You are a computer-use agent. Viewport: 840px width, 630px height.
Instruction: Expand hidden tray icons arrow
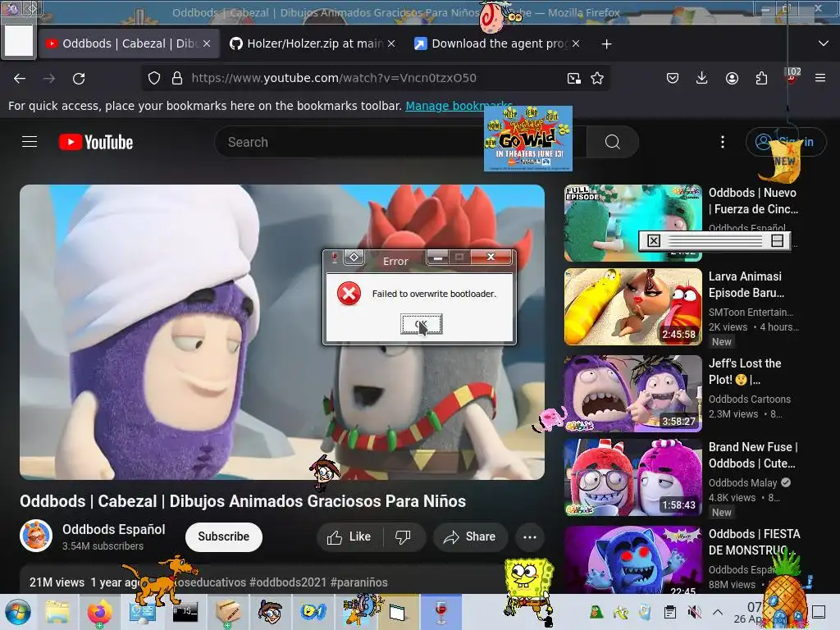point(718,612)
